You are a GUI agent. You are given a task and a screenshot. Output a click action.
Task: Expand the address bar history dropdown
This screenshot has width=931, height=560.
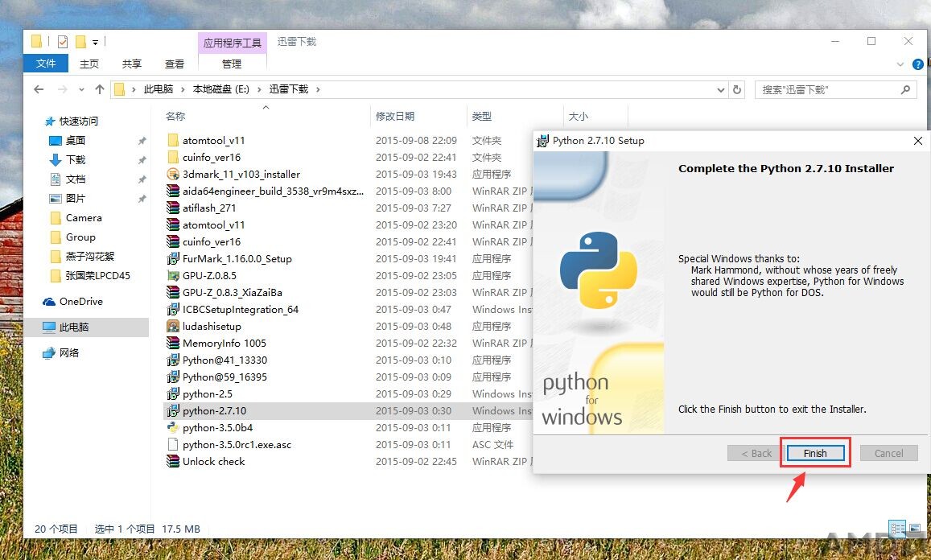pyautogui.click(x=721, y=89)
